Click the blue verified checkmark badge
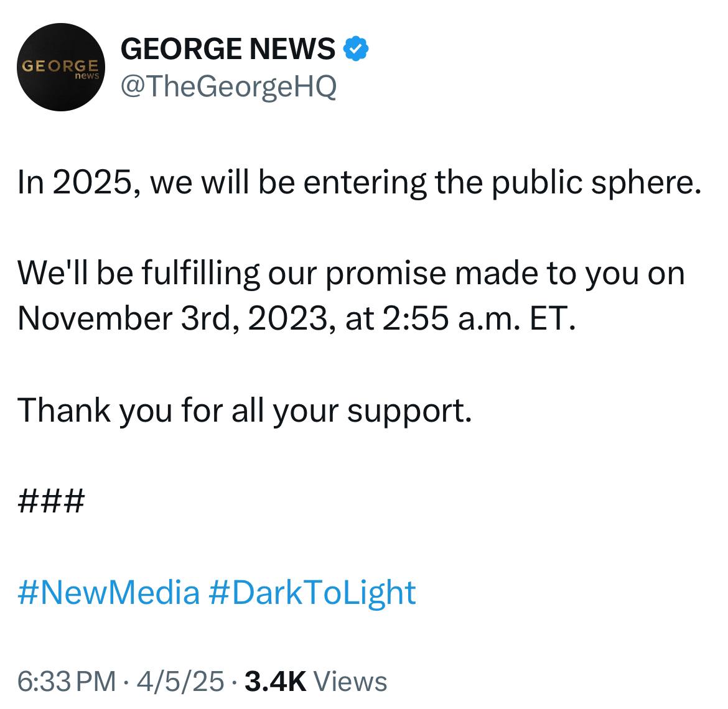 pos(356,49)
